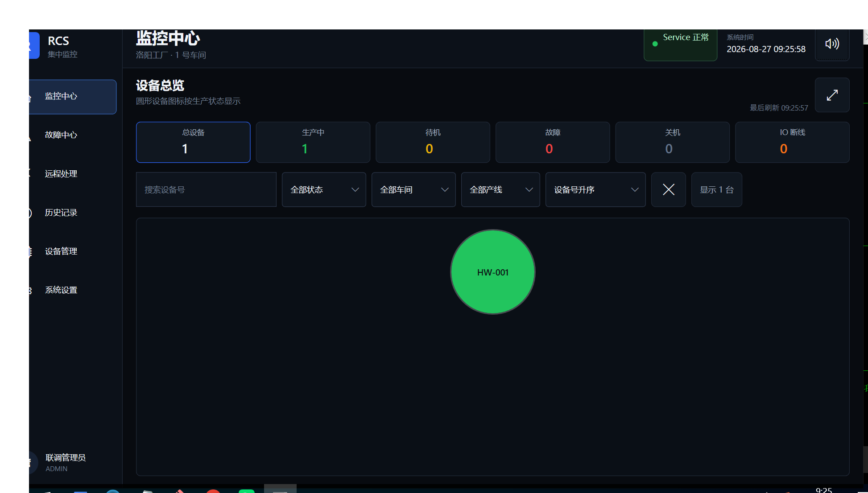Open 设备管理 sidebar item

pos(73,251)
